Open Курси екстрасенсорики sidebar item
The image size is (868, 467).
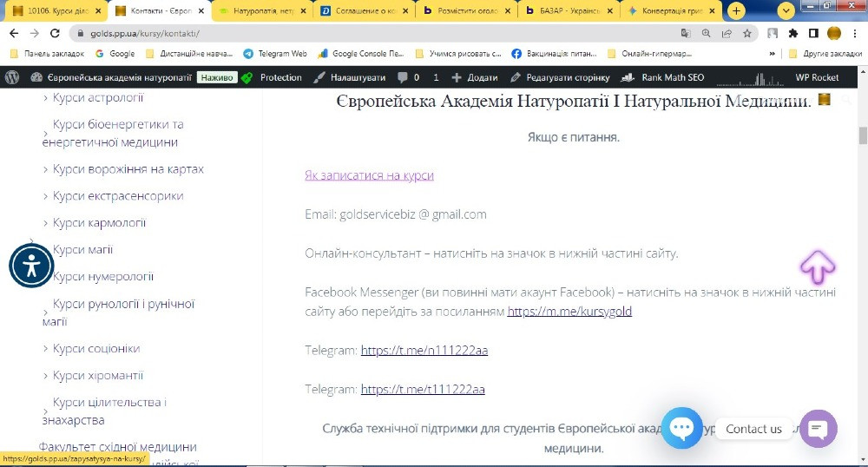118,196
